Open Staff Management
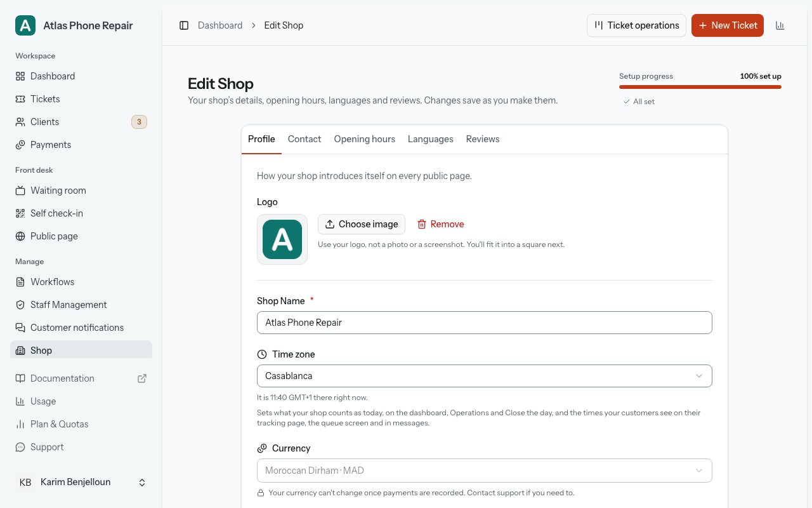Viewport: 812px width, 508px height. tap(81, 305)
